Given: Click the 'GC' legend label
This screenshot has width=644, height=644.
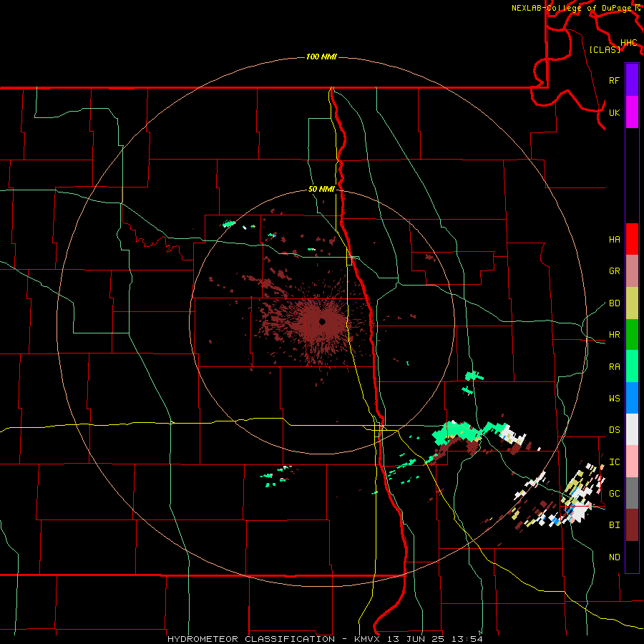Looking at the screenshot, I should [x=614, y=493].
